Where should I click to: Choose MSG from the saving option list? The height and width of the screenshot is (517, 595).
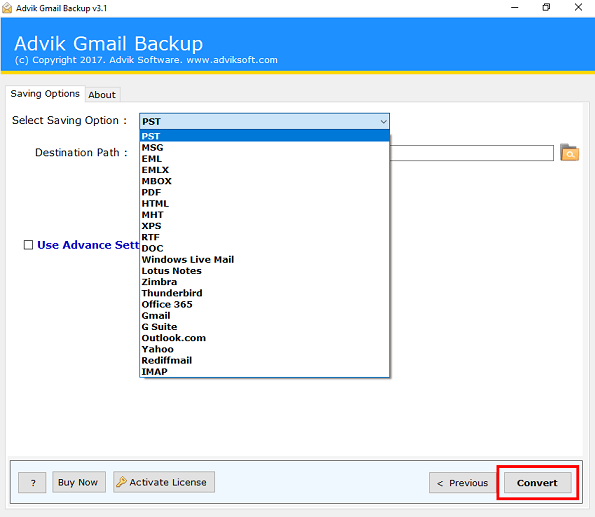[264, 147]
